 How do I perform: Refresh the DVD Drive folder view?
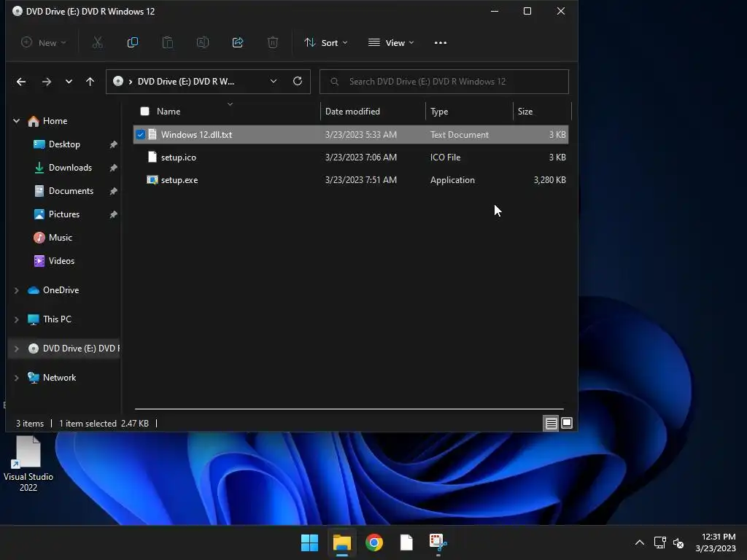click(x=298, y=82)
